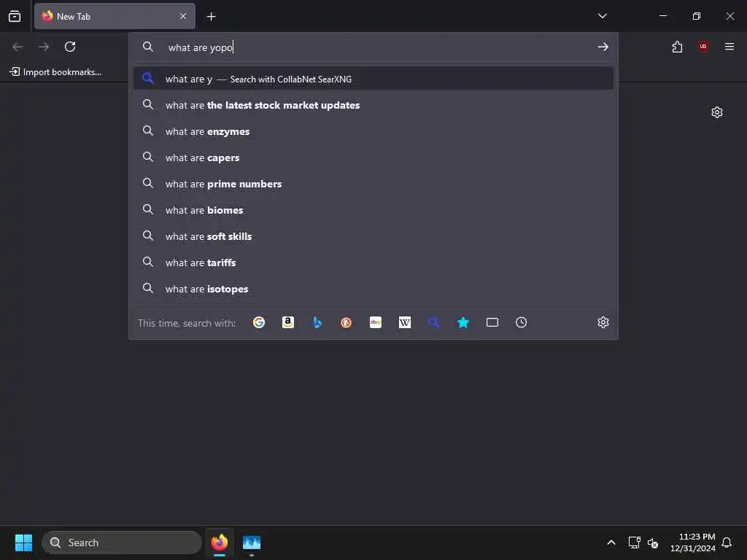
Task: Click the taskbar Search box
Action: pos(122,542)
